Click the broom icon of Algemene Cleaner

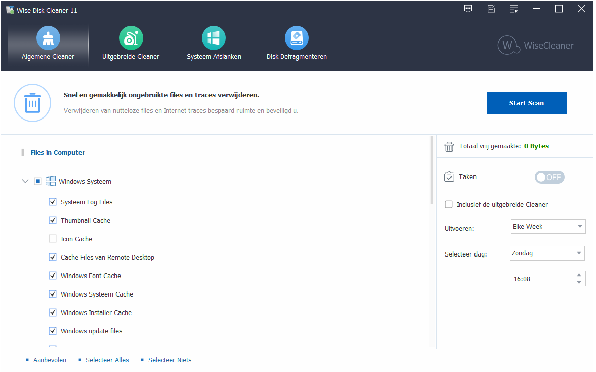point(48,38)
